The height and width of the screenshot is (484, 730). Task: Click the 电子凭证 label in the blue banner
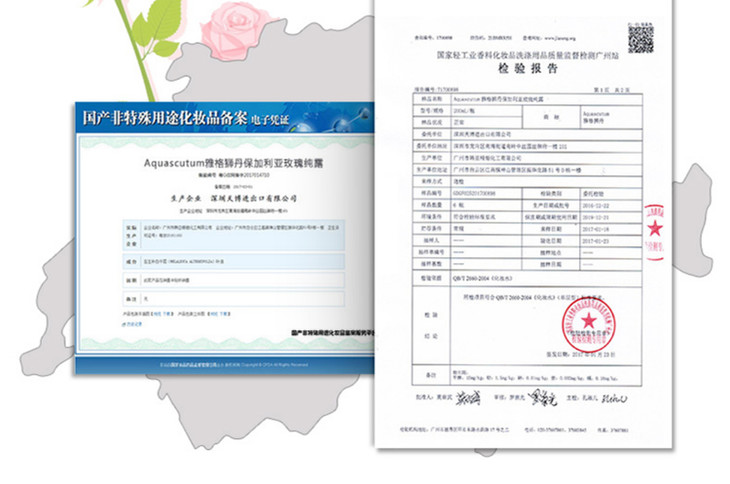[270, 120]
